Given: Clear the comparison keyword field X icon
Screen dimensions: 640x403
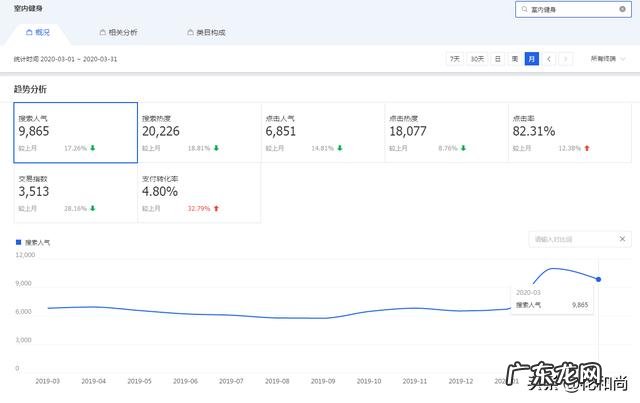Looking at the screenshot, I should point(622,239).
